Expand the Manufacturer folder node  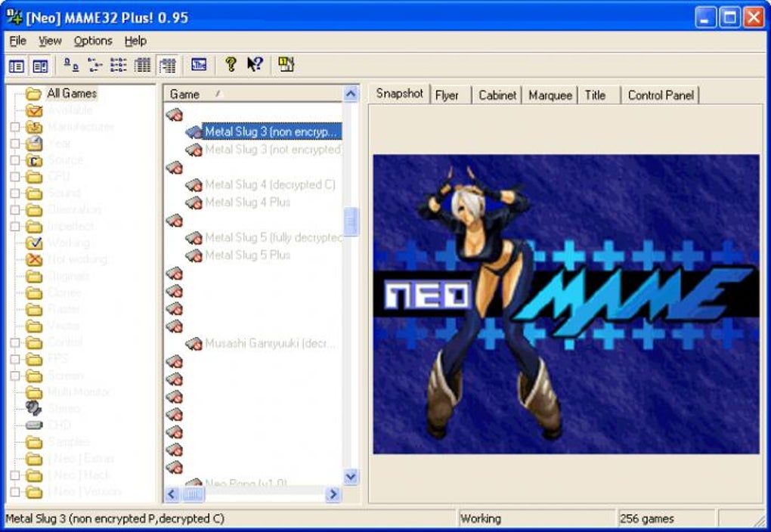tap(15, 128)
